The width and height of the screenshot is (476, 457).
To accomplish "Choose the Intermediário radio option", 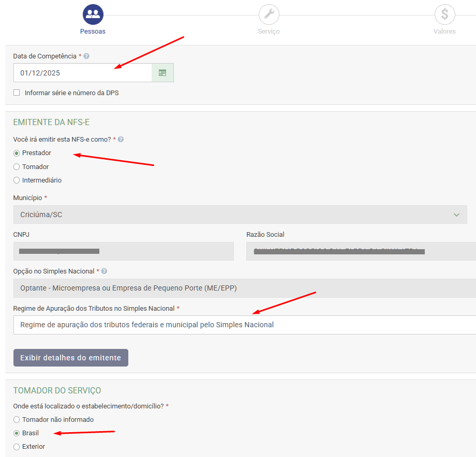I will click(17, 180).
